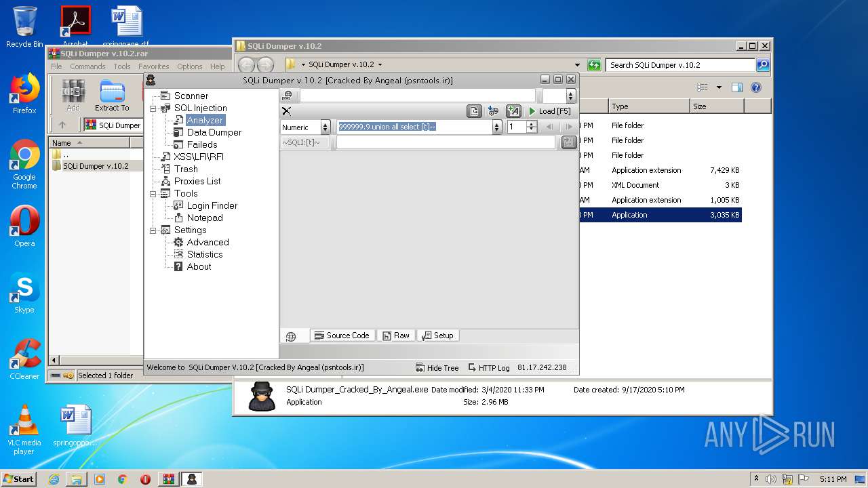Collapse the Tools tree branch

coord(153,194)
